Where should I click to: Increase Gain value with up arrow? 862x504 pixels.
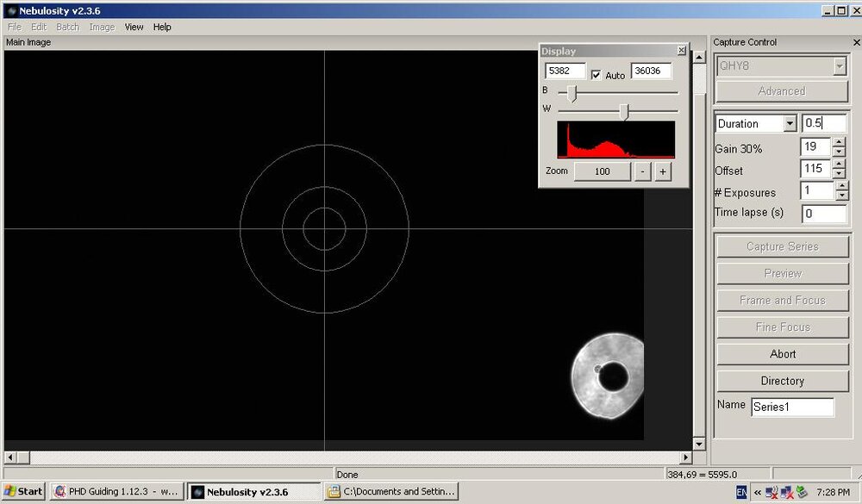839,142
